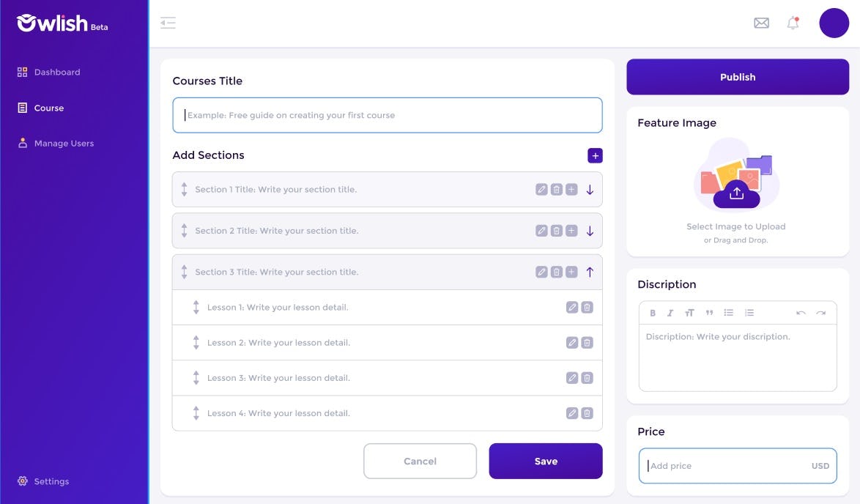Collapse Section 3 with the up arrow
This screenshot has width=860, height=504.
click(590, 271)
